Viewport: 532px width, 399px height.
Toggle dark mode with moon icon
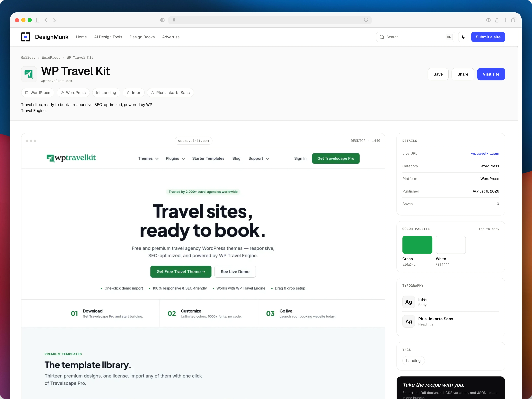click(x=463, y=37)
